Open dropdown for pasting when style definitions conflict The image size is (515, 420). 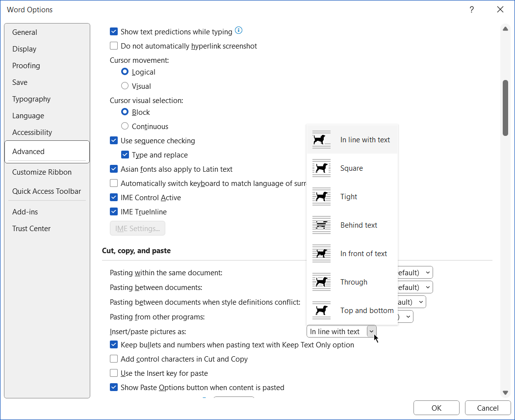pyautogui.click(x=421, y=302)
